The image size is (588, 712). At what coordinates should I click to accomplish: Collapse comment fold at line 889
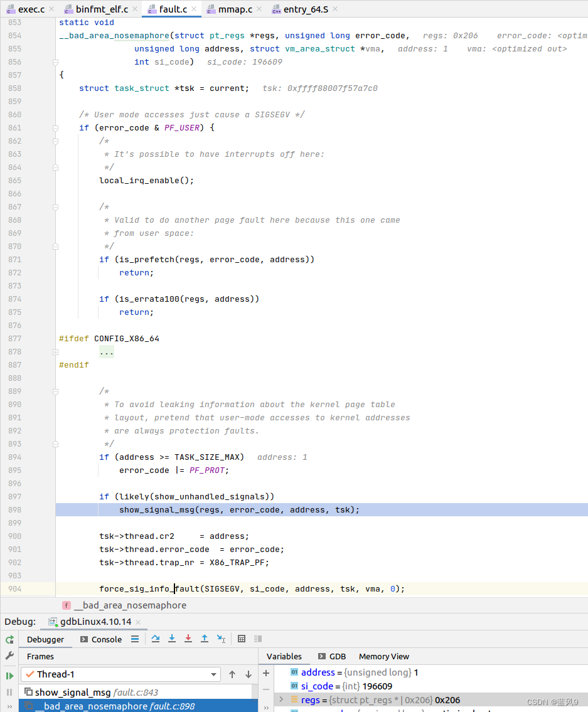[x=55, y=391]
